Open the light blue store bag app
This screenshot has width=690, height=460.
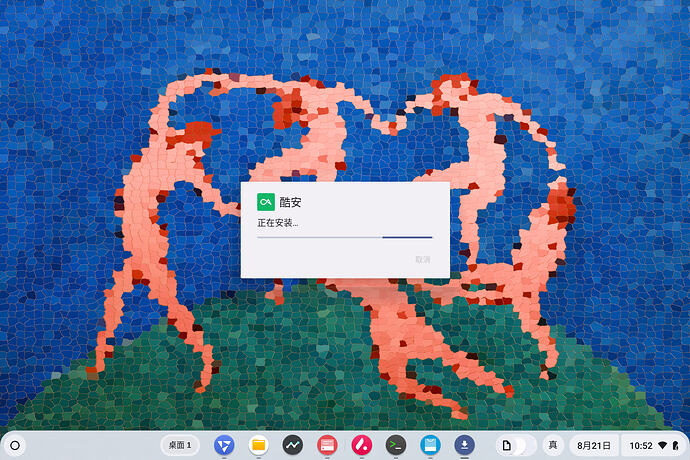point(430,445)
